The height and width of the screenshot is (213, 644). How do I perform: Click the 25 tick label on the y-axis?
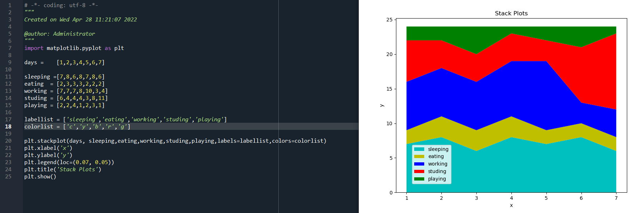pyautogui.click(x=389, y=20)
